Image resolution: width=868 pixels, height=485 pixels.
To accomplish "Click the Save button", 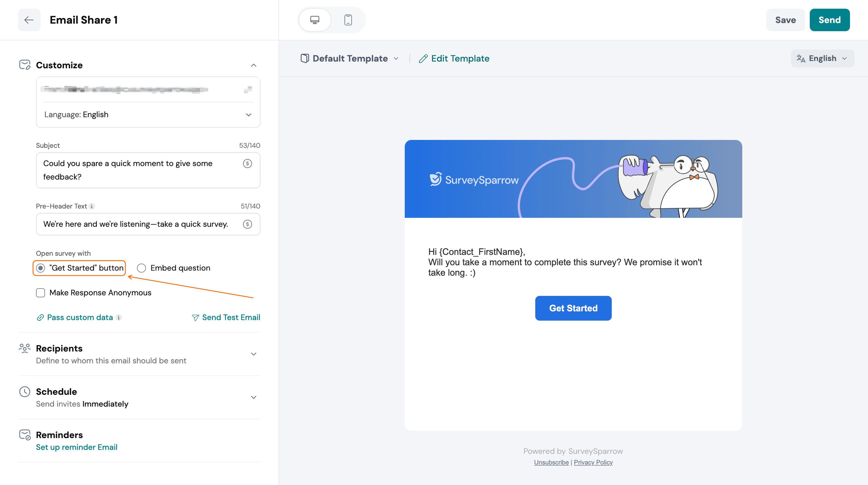I will (785, 20).
